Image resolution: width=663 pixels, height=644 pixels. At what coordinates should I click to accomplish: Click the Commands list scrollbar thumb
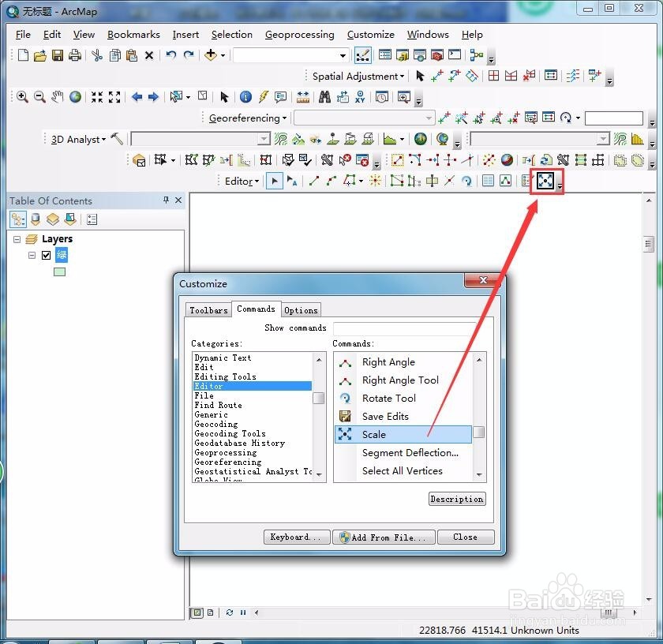click(x=478, y=432)
